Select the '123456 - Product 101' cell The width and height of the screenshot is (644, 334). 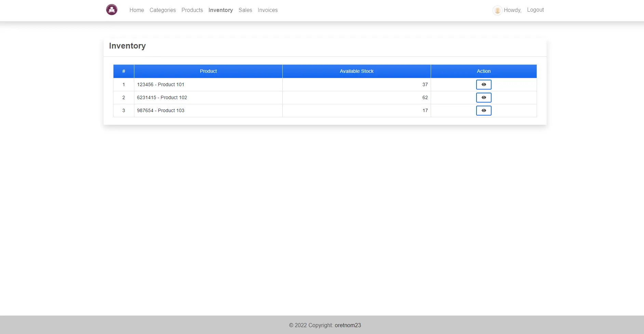coord(208,84)
